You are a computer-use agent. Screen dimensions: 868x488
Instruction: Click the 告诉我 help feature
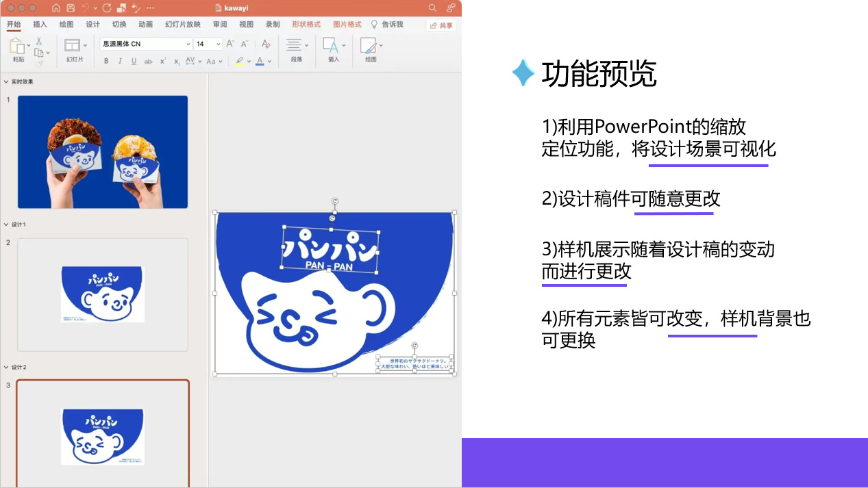click(x=386, y=24)
